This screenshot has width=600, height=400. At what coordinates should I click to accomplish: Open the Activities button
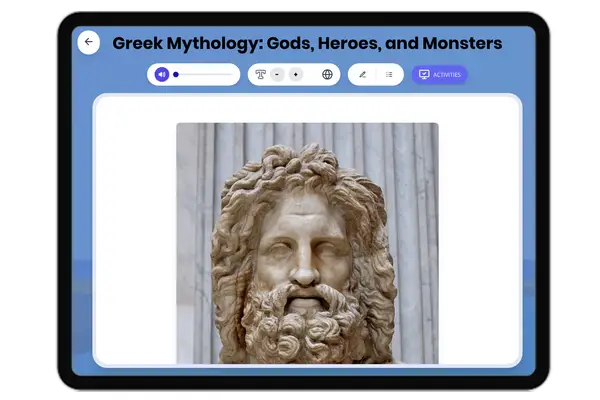[439, 74]
